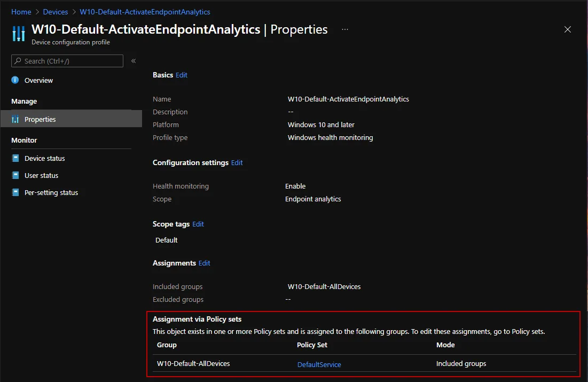
Task: Click the 'Monitor' section heading
Action: [x=24, y=141]
